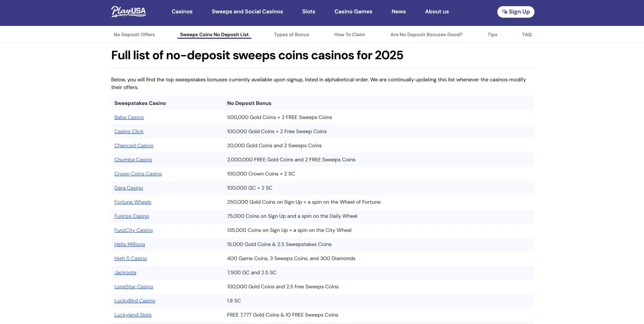Open the Chanced Casino link
This screenshot has width=644, height=324.
[134, 145]
